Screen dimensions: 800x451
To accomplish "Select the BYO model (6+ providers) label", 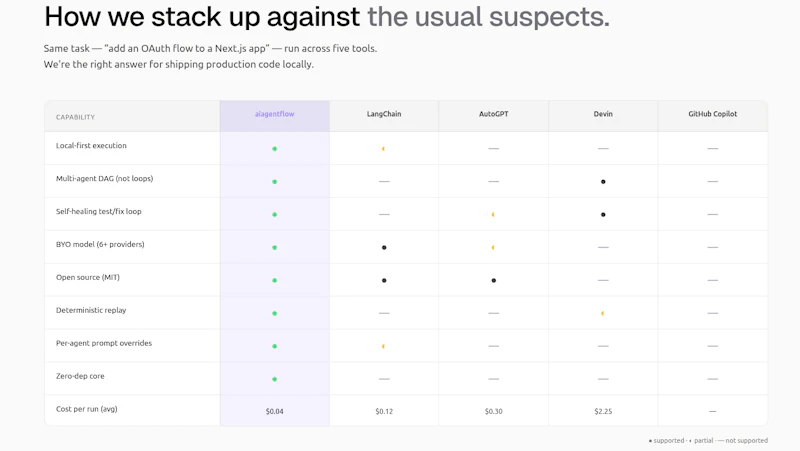I will [x=100, y=244].
